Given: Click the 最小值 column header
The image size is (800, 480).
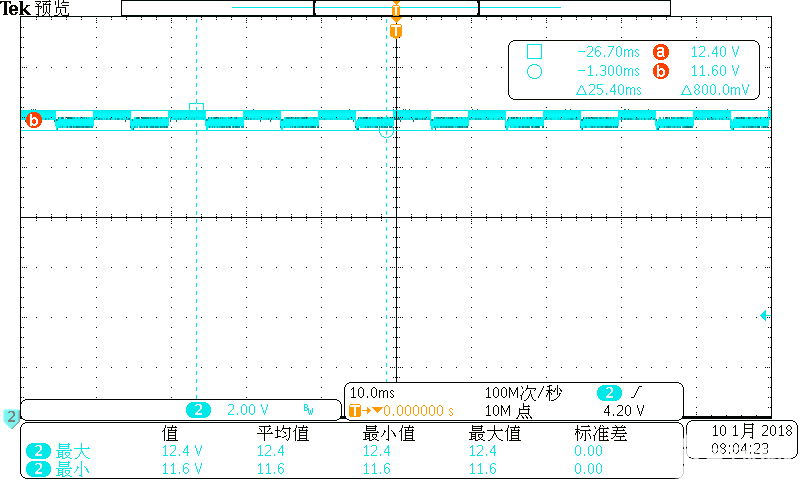Looking at the screenshot, I should click(389, 433).
